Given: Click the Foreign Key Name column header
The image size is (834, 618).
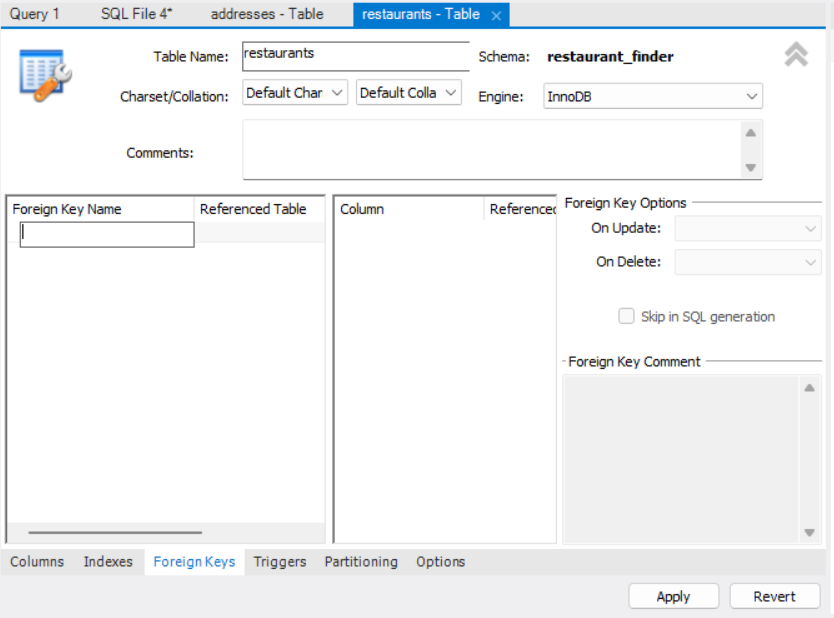Looking at the screenshot, I should [101, 209].
